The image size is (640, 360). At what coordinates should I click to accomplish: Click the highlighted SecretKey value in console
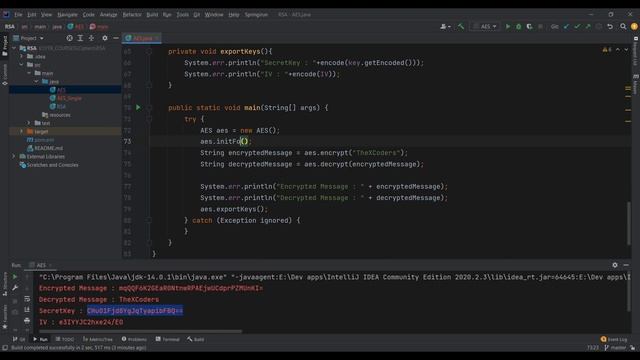point(135,311)
